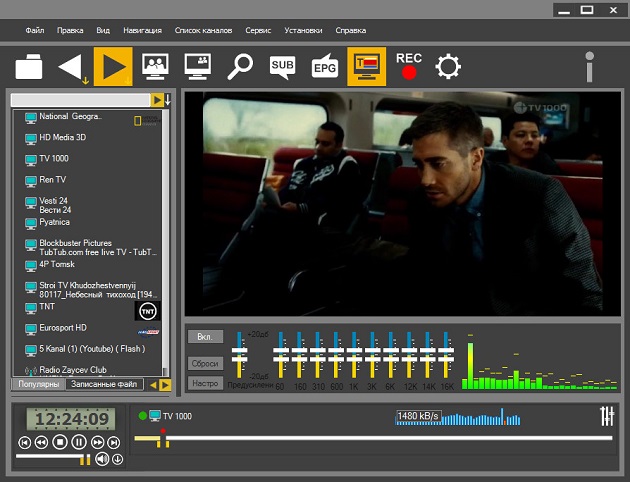The image size is (630, 482).
Task: Click the yellow go arrow beside search field
Action: pos(157,100)
